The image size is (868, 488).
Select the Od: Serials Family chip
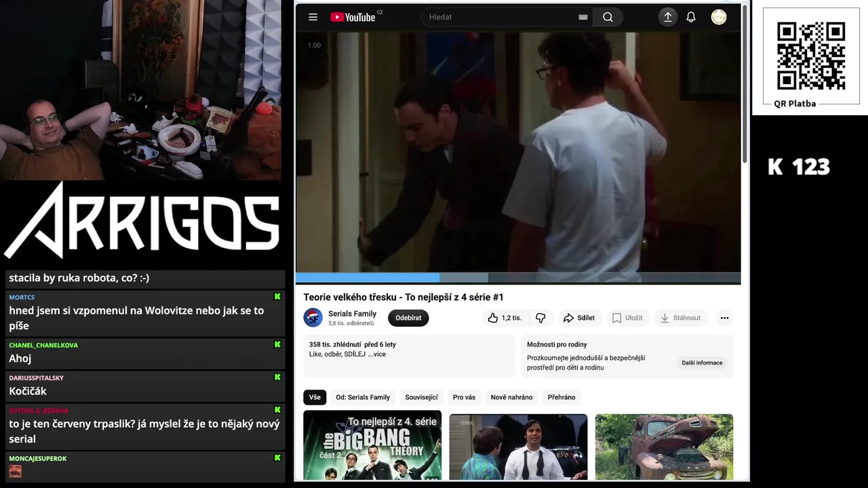coord(363,397)
